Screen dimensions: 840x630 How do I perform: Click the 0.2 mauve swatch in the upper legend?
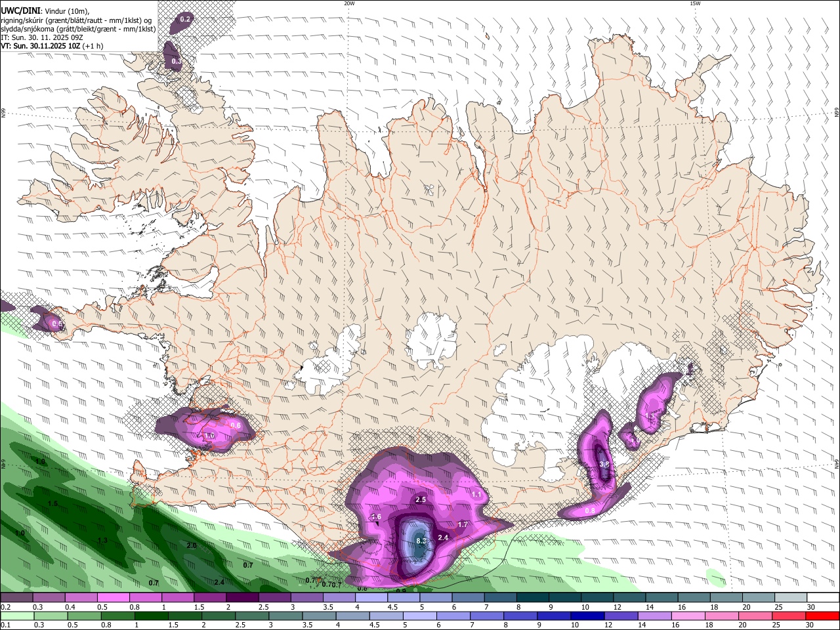pyautogui.click(x=17, y=597)
